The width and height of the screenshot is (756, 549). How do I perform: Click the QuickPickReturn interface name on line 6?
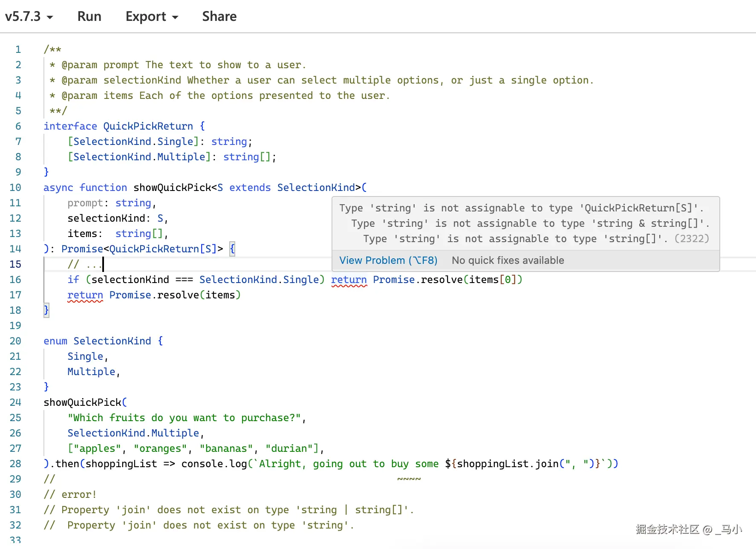(148, 126)
